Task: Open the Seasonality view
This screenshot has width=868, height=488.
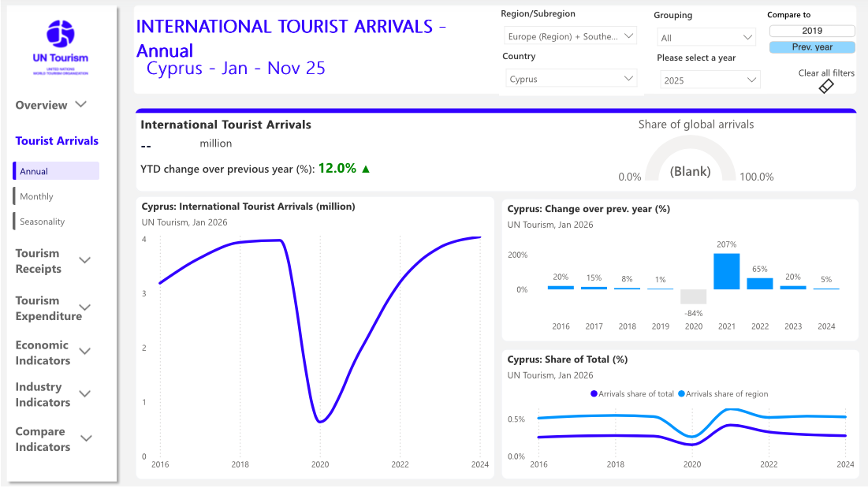Action: [x=43, y=222]
